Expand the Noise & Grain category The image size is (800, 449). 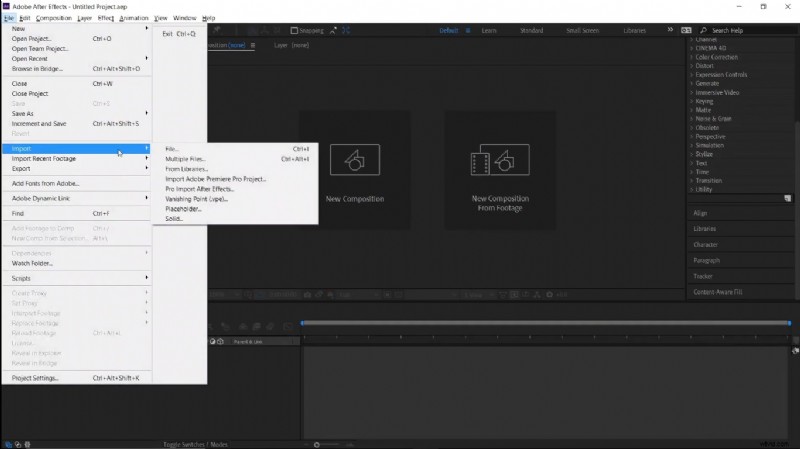tap(710, 118)
